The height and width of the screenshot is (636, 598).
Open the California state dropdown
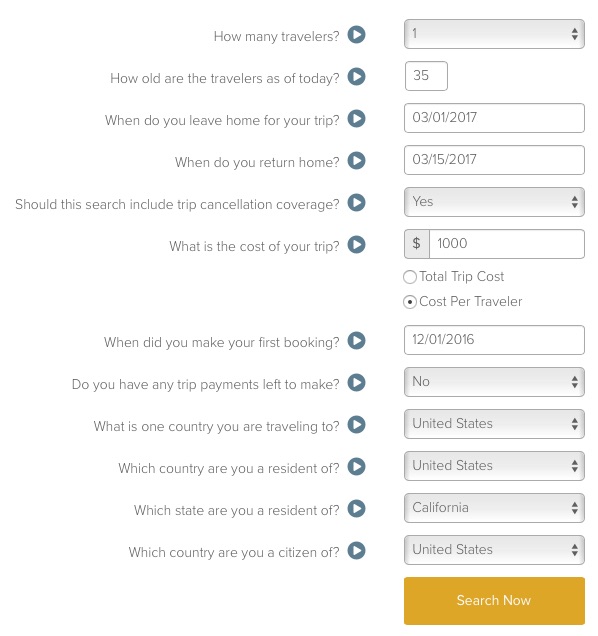[x=494, y=508]
